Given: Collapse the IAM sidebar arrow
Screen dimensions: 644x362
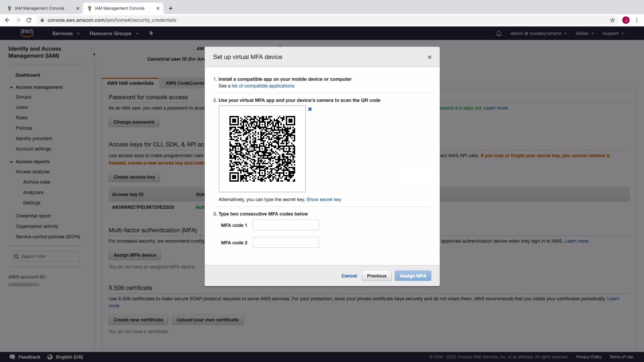Looking at the screenshot, I should [x=94, y=54].
